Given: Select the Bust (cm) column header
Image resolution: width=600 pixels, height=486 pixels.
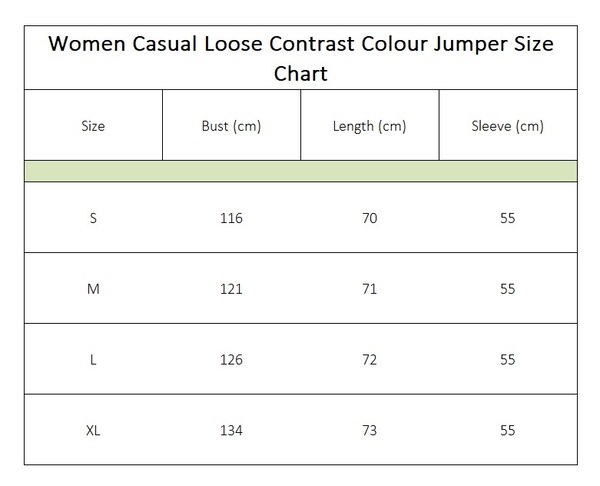Looking at the screenshot, I should [232, 126].
